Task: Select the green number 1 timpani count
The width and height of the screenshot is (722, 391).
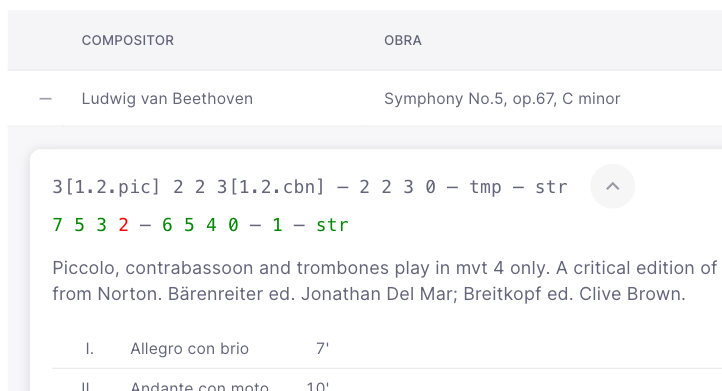Action: (x=277, y=225)
